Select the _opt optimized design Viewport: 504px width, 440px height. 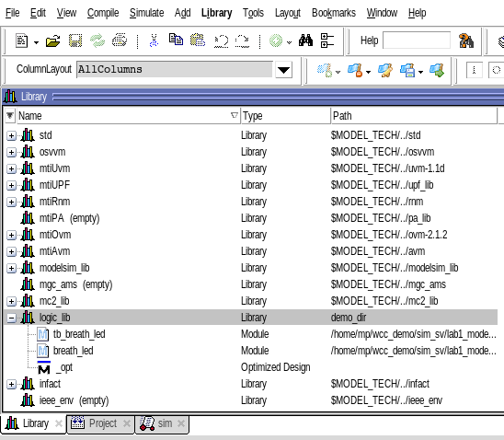[x=64, y=367]
